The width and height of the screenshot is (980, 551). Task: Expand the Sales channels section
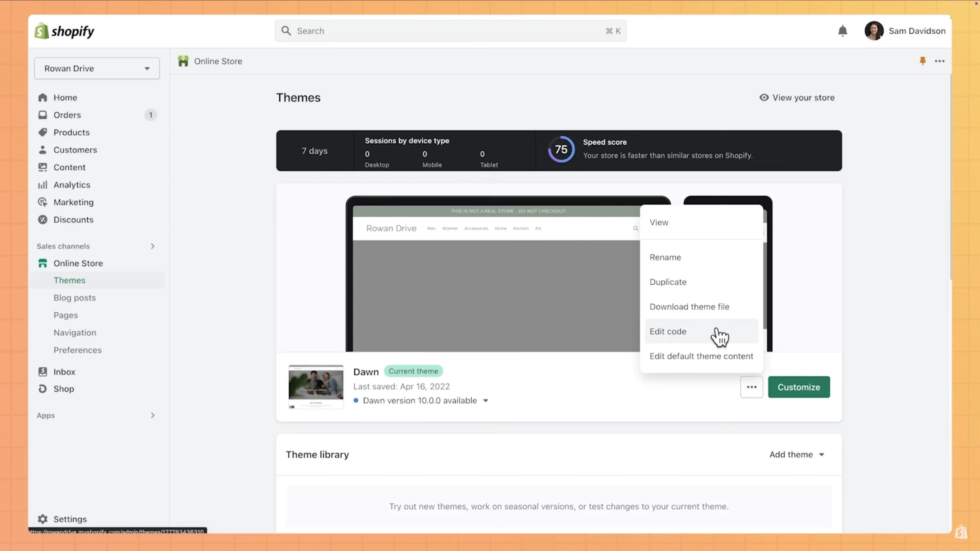click(153, 246)
